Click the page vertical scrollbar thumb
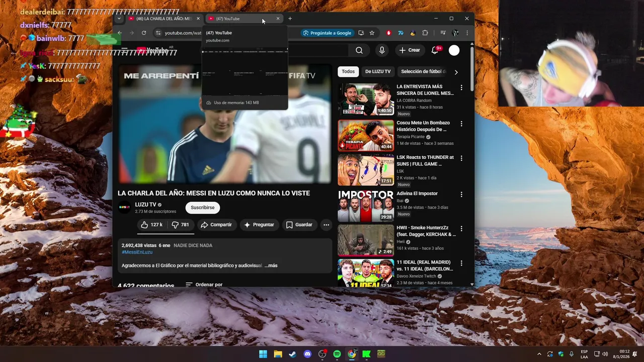The width and height of the screenshot is (644, 362). 472,70
